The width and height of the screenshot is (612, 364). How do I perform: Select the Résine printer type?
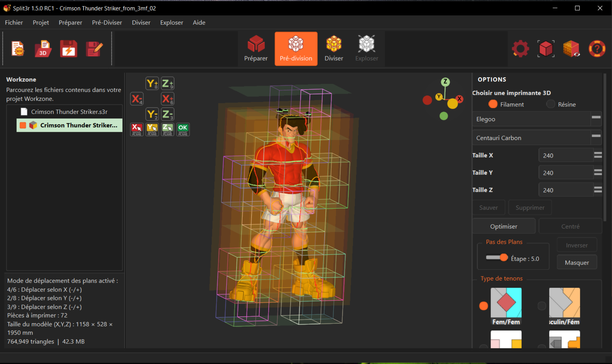pyautogui.click(x=551, y=104)
